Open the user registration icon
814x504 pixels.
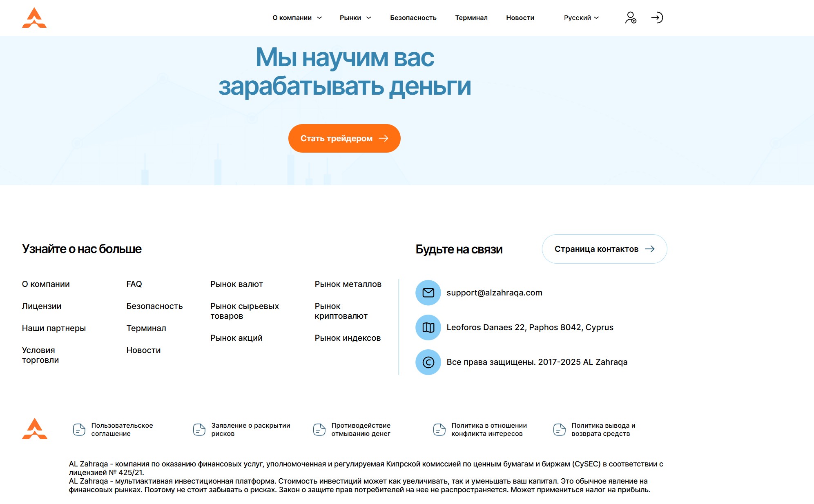click(630, 18)
